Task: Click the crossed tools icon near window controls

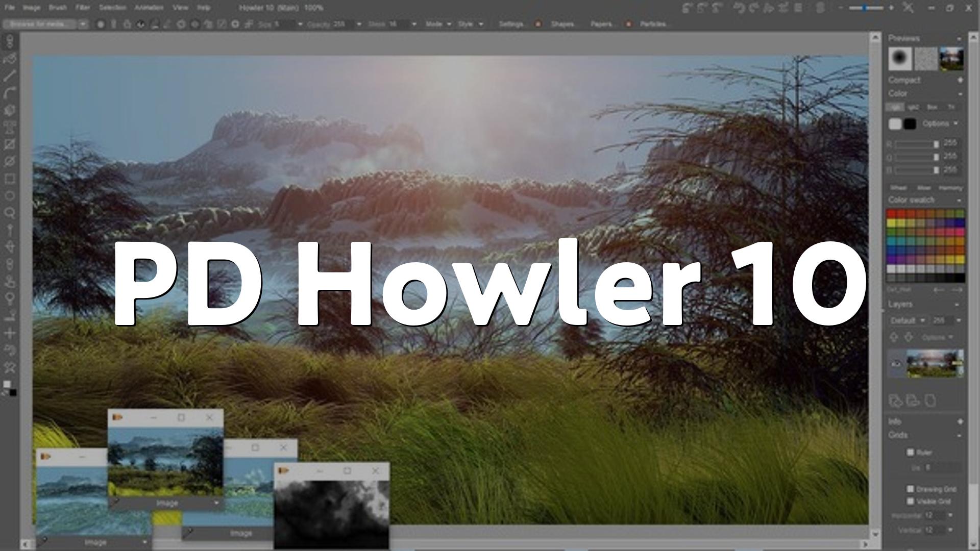Action: click(908, 8)
